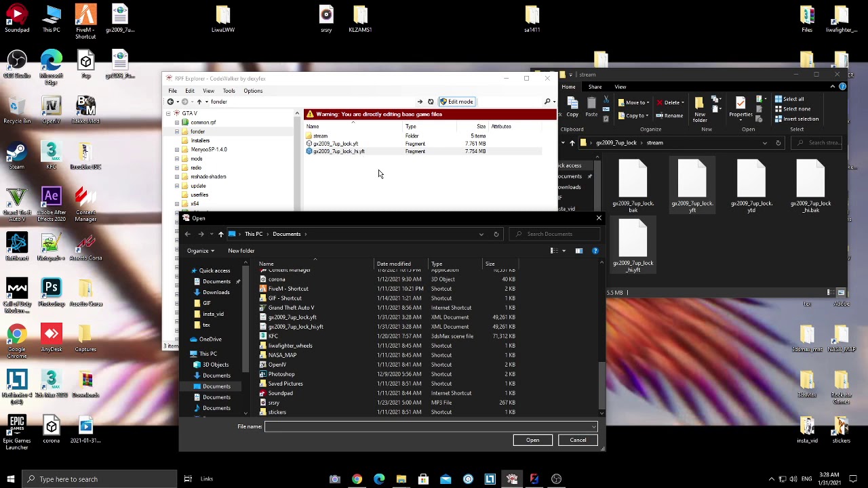Click Cancel in the Open dialog
This screenshot has width=868, height=488.
pyautogui.click(x=578, y=440)
